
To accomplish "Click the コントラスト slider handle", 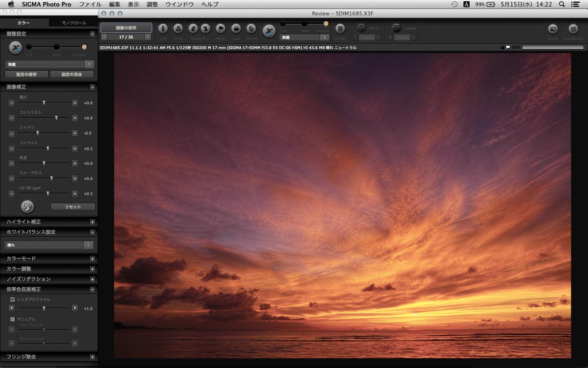I will point(56,118).
